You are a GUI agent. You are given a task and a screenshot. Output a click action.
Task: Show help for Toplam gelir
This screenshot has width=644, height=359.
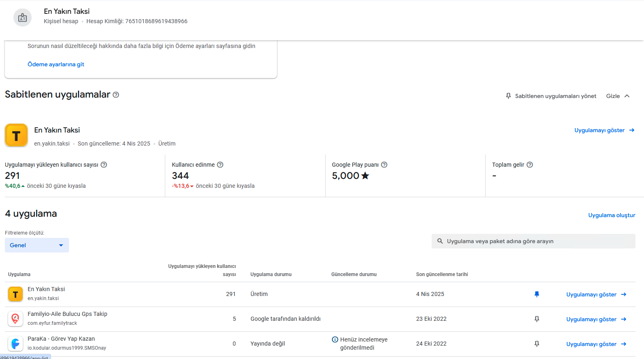pyautogui.click(x=529, y=165)
